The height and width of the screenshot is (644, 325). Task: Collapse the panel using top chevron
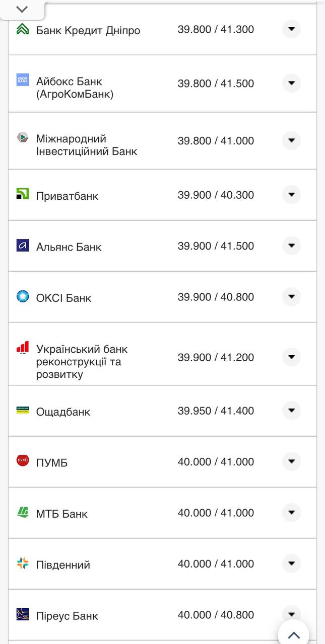pos(22,9)
